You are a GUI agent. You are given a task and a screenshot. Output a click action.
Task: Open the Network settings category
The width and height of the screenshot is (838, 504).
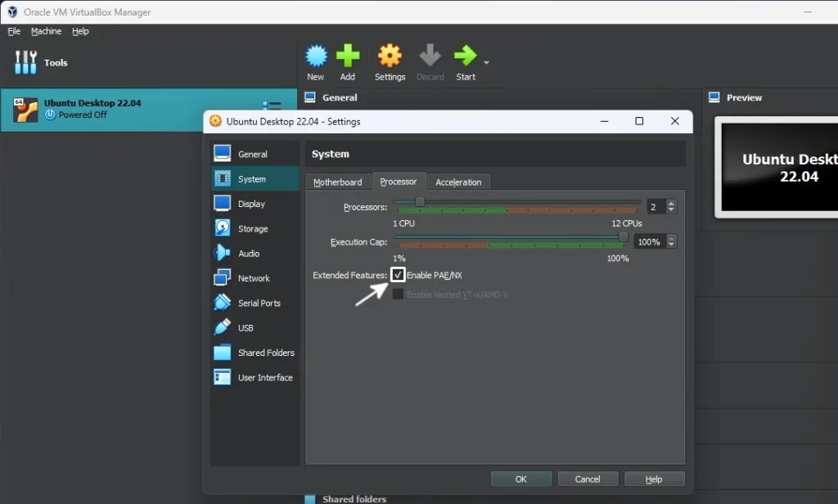[x=255, y=278]
